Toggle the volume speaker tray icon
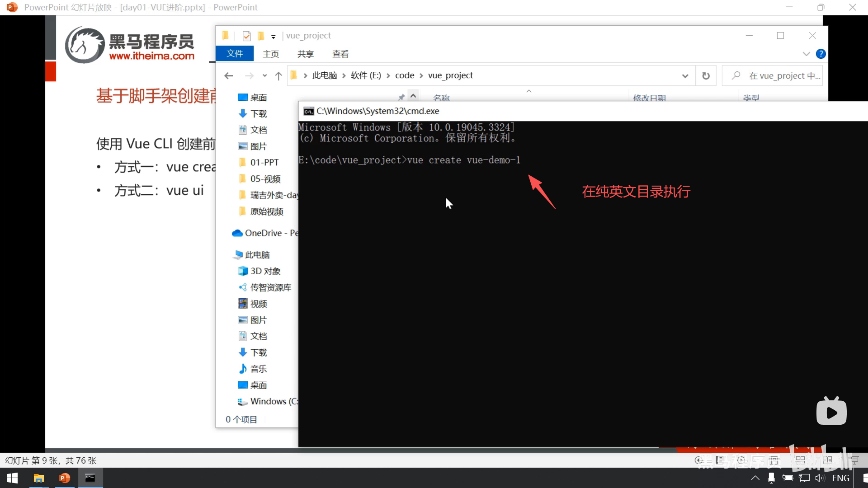Viewport: 868px width, 488px height. pyautogui.click(x=820, y=478)
